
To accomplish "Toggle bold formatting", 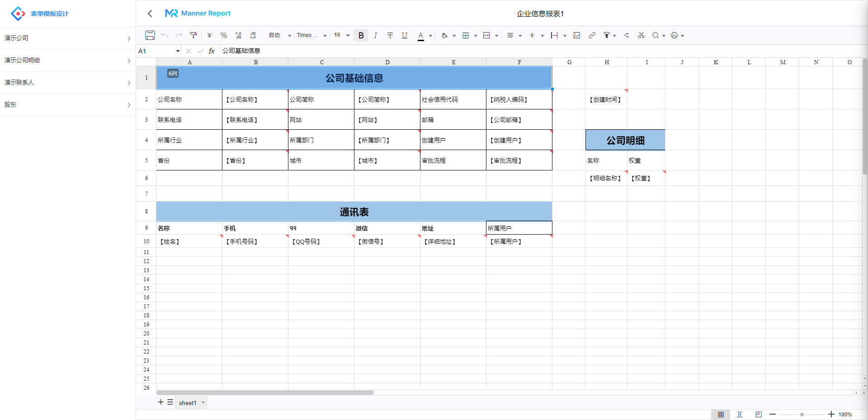I will pyautogui.click(x=361, y=35).
